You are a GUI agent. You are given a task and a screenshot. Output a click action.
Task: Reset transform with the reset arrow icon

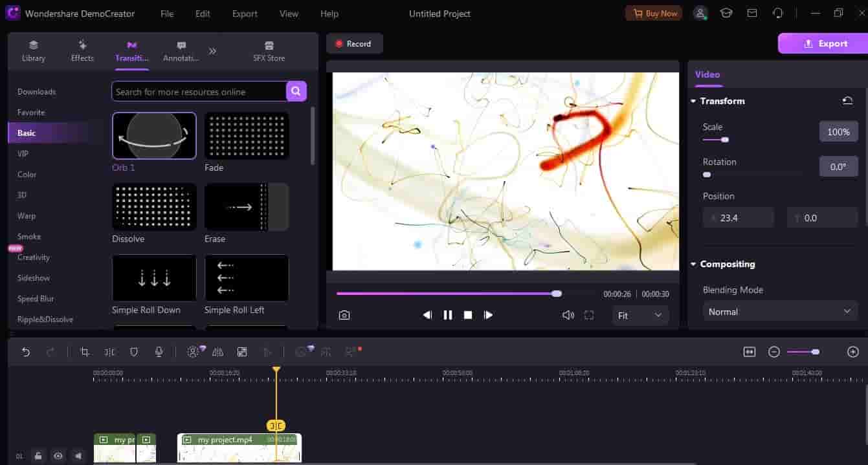pos(847,101)
